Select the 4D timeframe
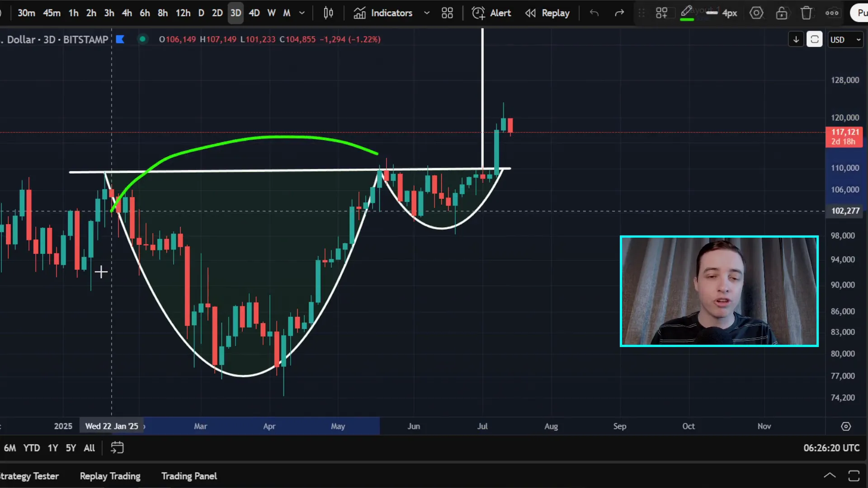The image size is (868, 488). [x=255, y=13]
